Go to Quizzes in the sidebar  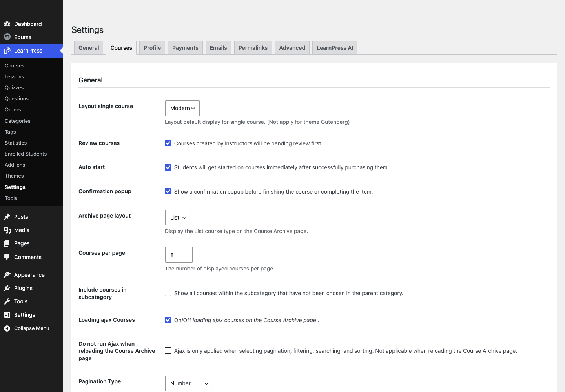pos(31,87)
